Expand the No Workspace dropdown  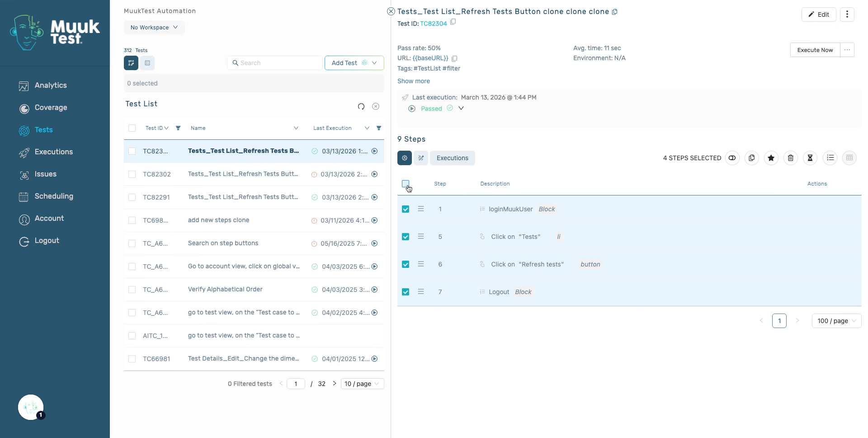click(x=154, y=27)
